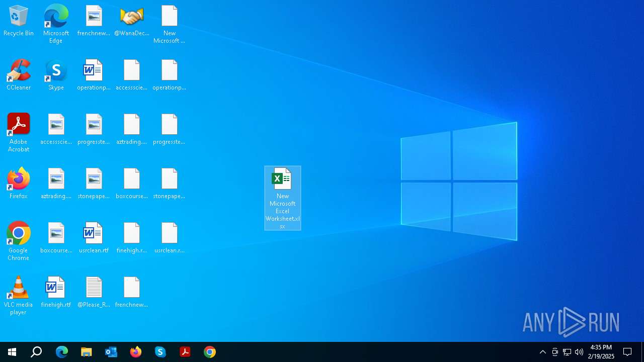
Task: Open the Action Center notifications
Action: [x=627, y=352]
